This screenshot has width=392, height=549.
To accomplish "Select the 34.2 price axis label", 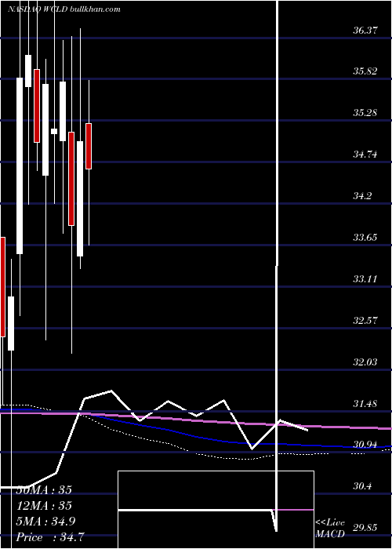I will [362, 196].
